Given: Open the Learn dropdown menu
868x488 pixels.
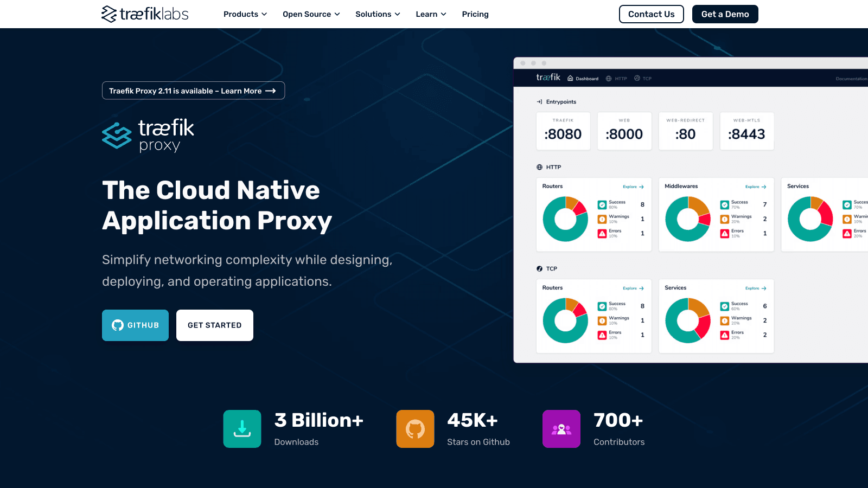Looking at the screenshot, I should (431, 14).
